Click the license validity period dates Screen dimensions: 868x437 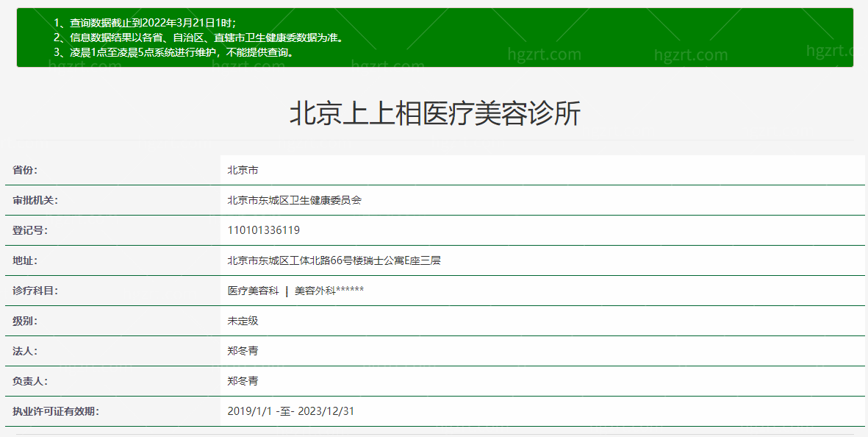click(x=290, y=411)
